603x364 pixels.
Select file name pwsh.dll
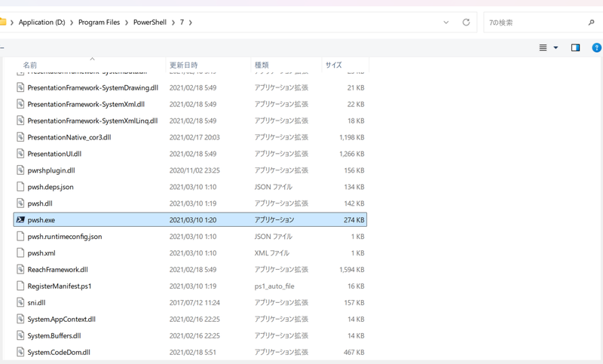[40, 203]
